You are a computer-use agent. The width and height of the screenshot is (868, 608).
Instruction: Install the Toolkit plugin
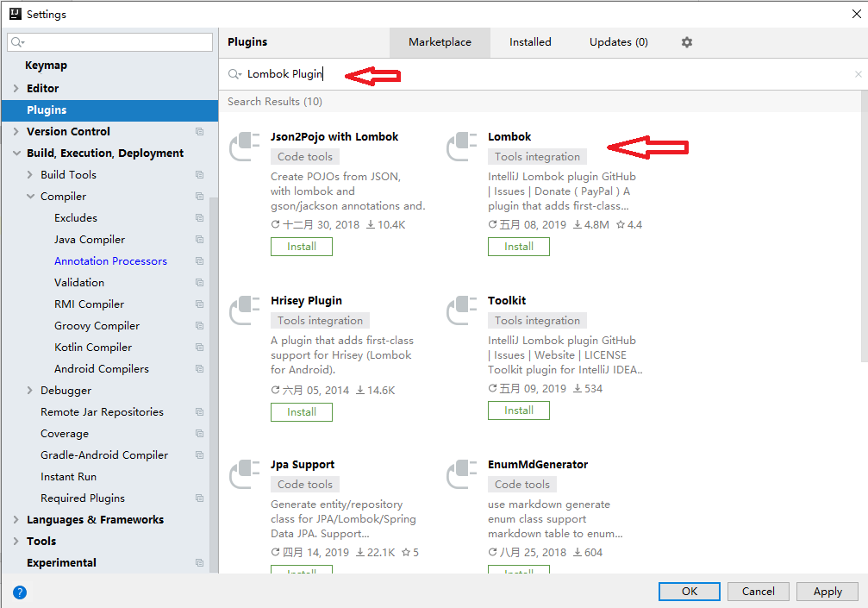(519, 411)
